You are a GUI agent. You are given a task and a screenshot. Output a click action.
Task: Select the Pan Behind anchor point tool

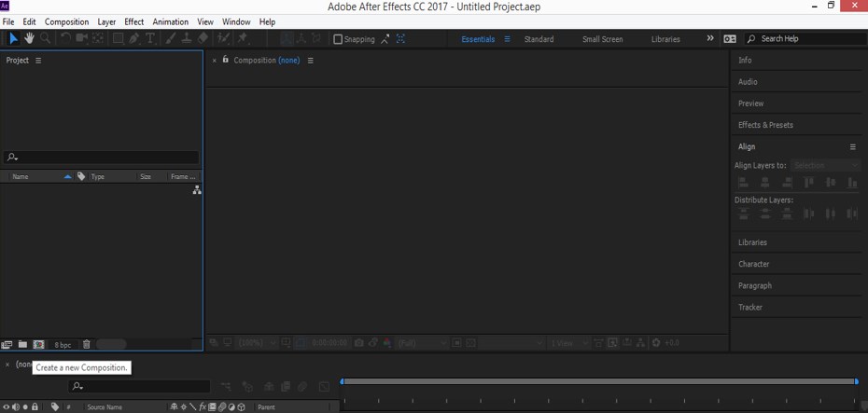click(x=98, y=38)
